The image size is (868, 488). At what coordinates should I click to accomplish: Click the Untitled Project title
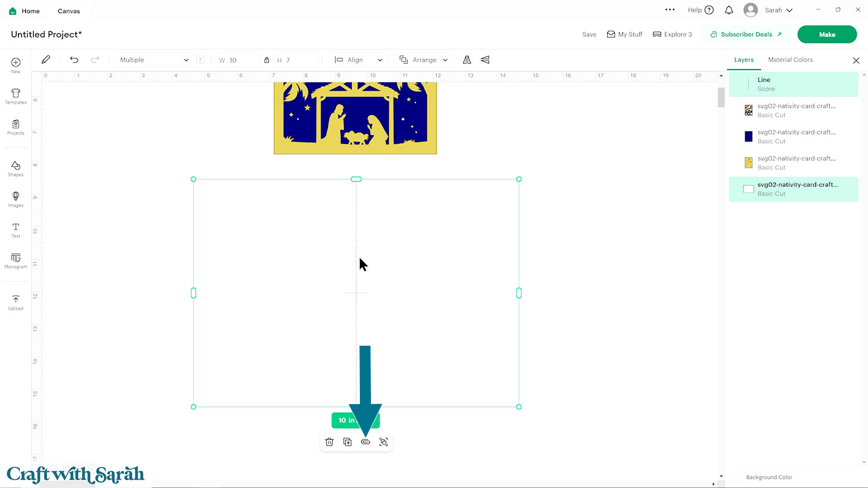tap(46, 35)
